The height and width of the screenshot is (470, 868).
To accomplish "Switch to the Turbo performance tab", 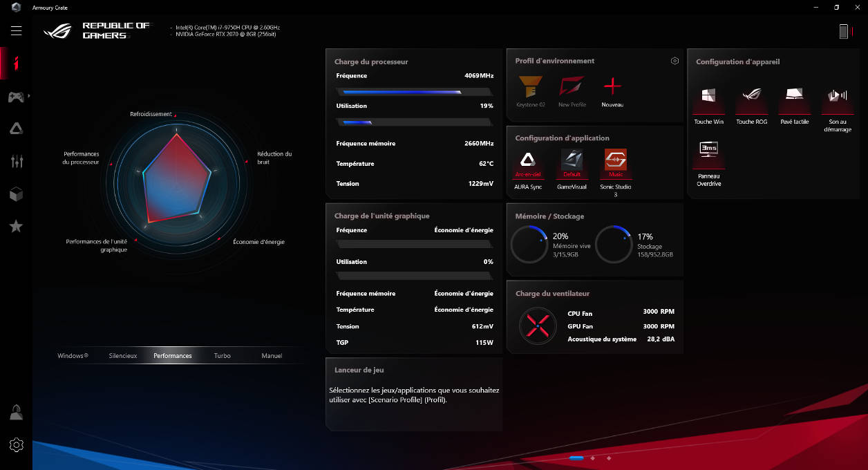I will [x=222, y=355].
